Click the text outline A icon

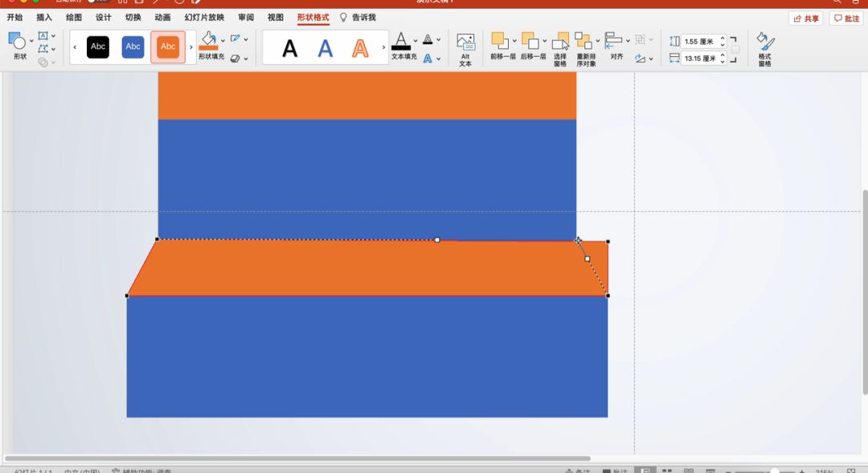point(428,39)
